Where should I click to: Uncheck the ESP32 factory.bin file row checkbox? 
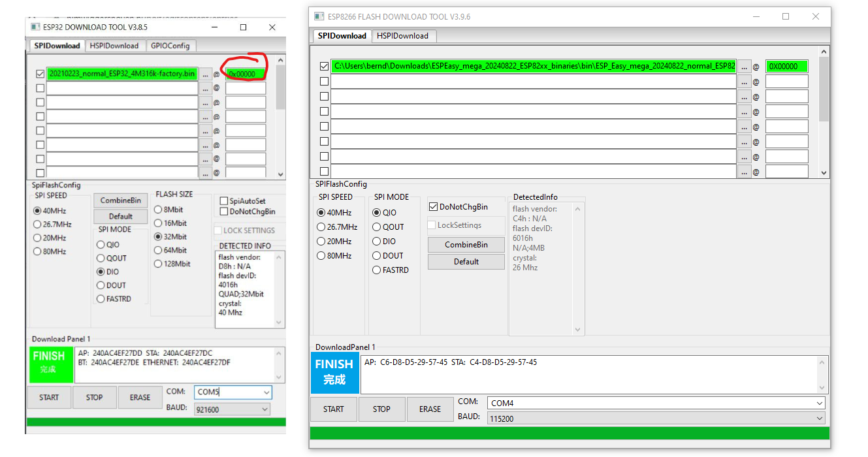click(x=40, y=74)
